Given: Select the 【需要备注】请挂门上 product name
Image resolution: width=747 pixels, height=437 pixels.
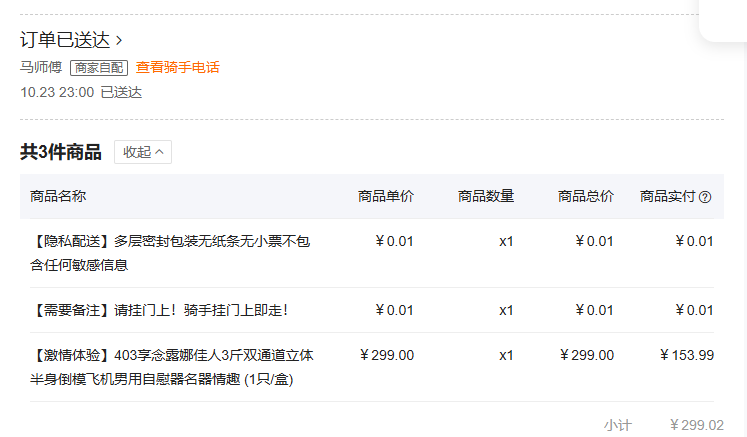Looking at the screenshot, I should coord(159,310).
